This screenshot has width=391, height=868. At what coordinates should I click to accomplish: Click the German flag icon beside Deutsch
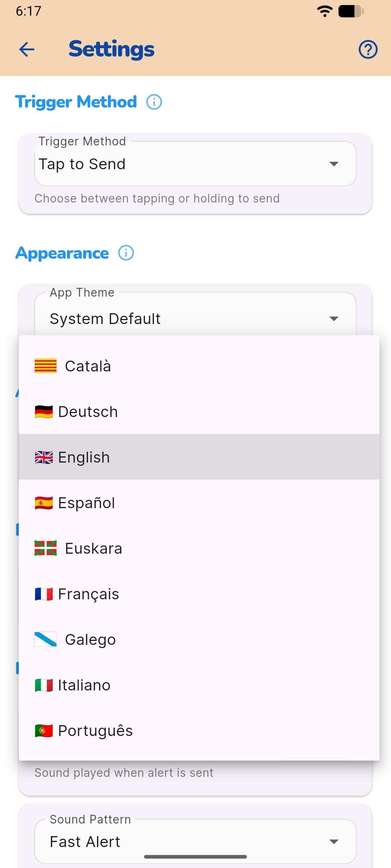(x=44, y=411)
